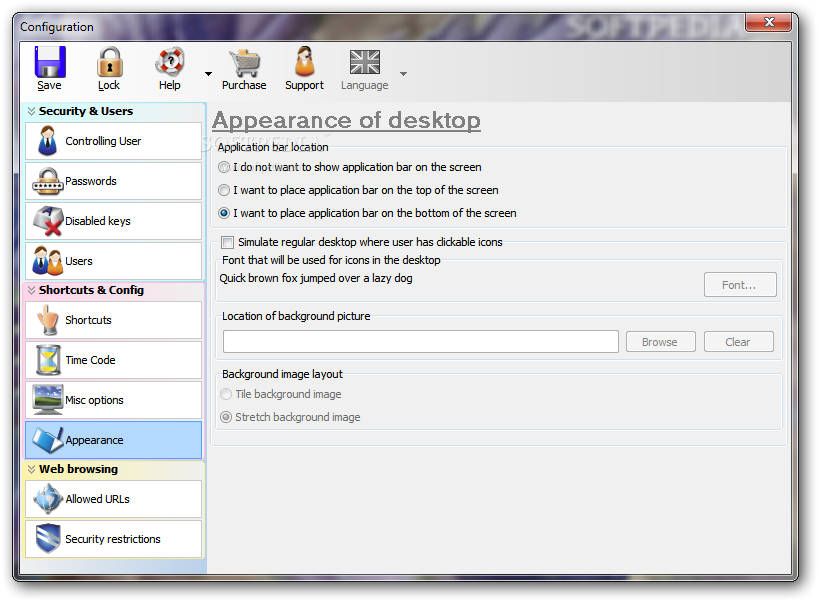This screenshot has width=819, height=602.
Task: Click the Allowed URLs globe icon
Action: [48, 499]
